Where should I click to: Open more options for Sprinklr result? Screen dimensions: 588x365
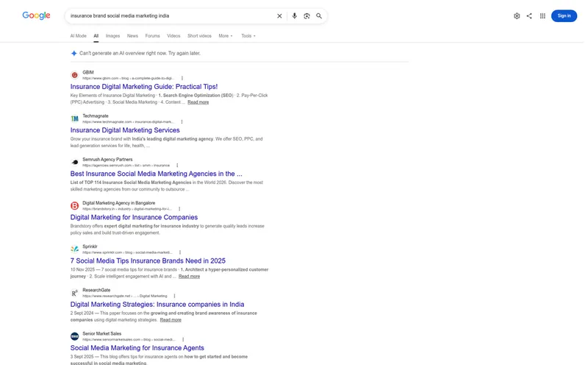[180, 252]
